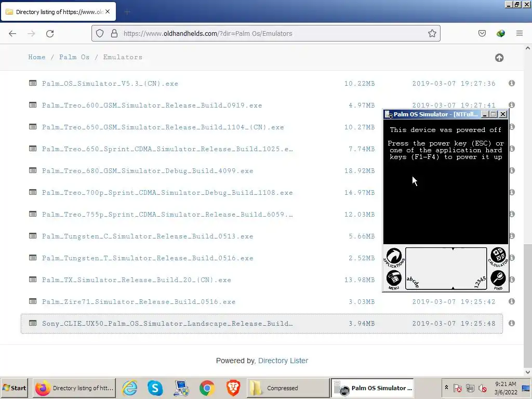Download Palm_Treo_700p_Sprint_CDMA_Simulator file

[167, 193]
